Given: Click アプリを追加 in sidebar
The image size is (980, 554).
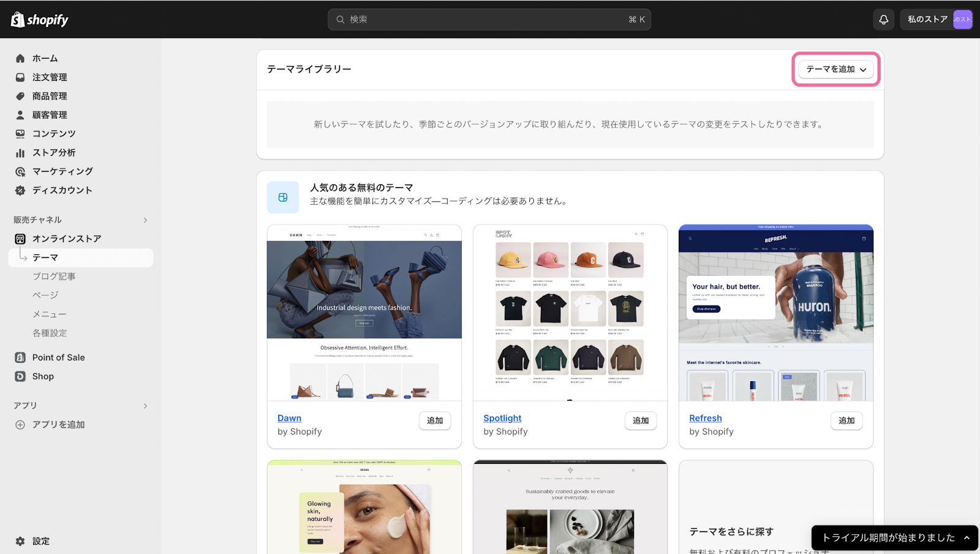Looking at the screenshot, I should [x=59, y=425].
